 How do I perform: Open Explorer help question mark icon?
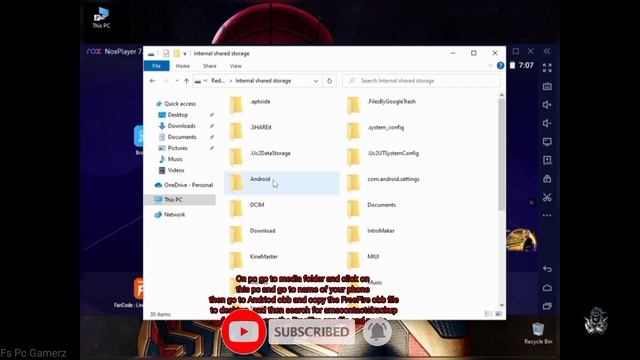click(500, 66)
